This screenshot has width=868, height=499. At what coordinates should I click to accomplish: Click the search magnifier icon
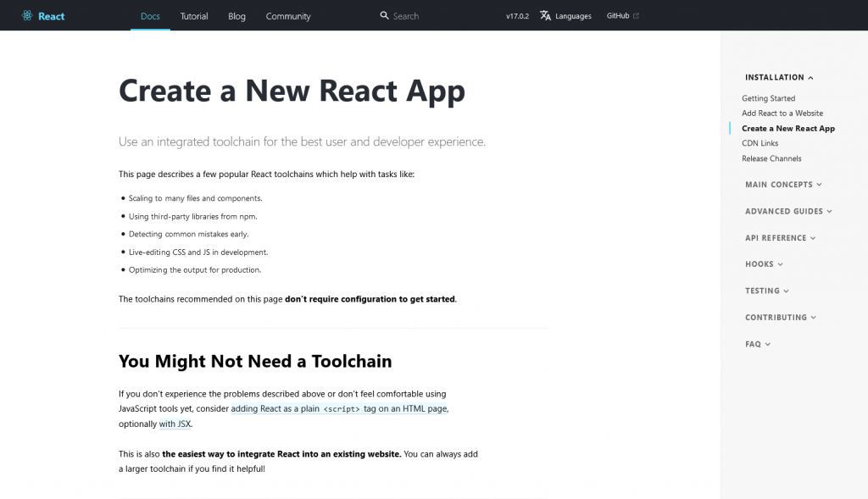pos(385,15)
